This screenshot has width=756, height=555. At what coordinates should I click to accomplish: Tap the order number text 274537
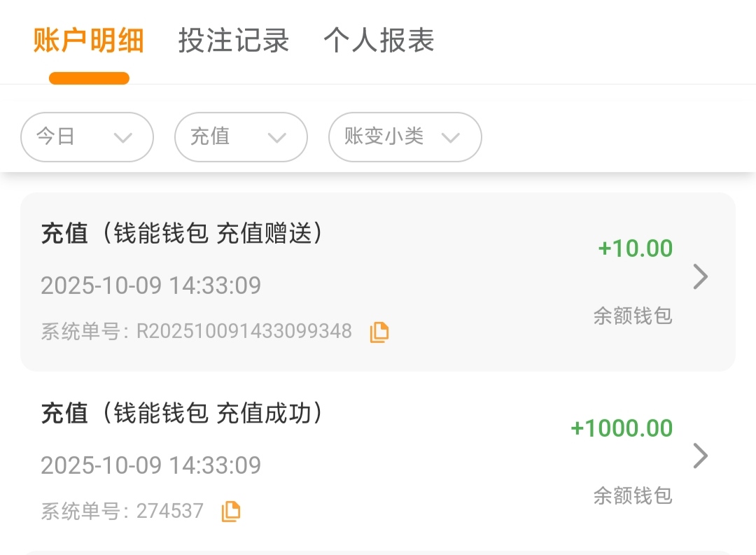coord(169,511)
